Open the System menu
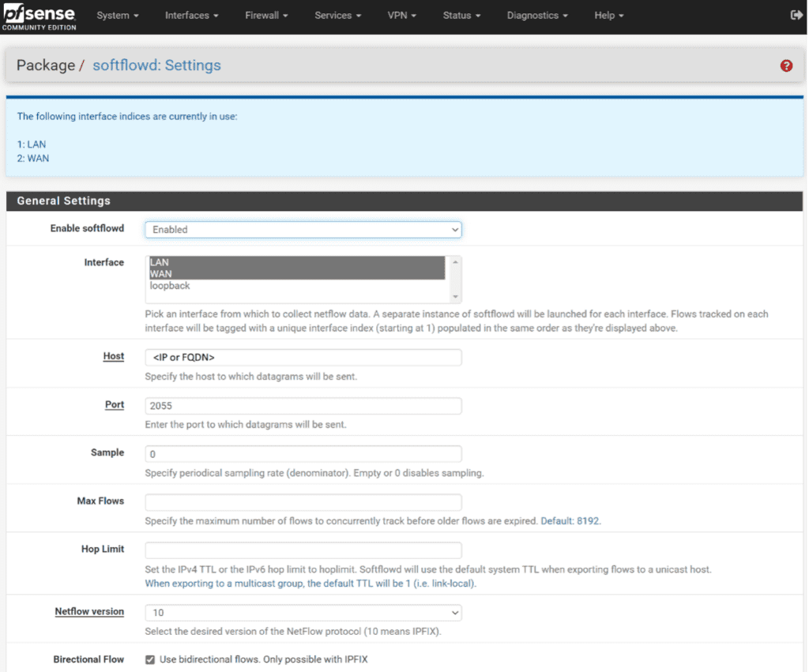This screenshot has width=809, height=672. (x=118, y=16)
